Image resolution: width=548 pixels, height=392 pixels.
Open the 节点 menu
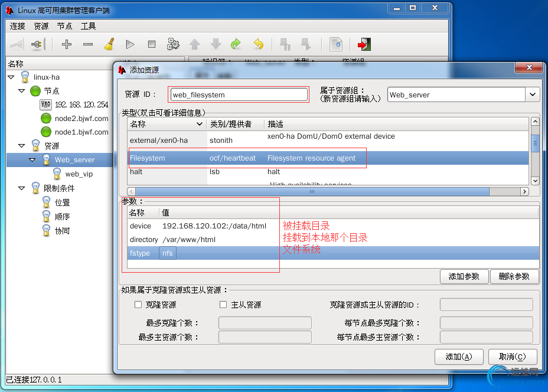pyautogui.click(x=64, y=26)
